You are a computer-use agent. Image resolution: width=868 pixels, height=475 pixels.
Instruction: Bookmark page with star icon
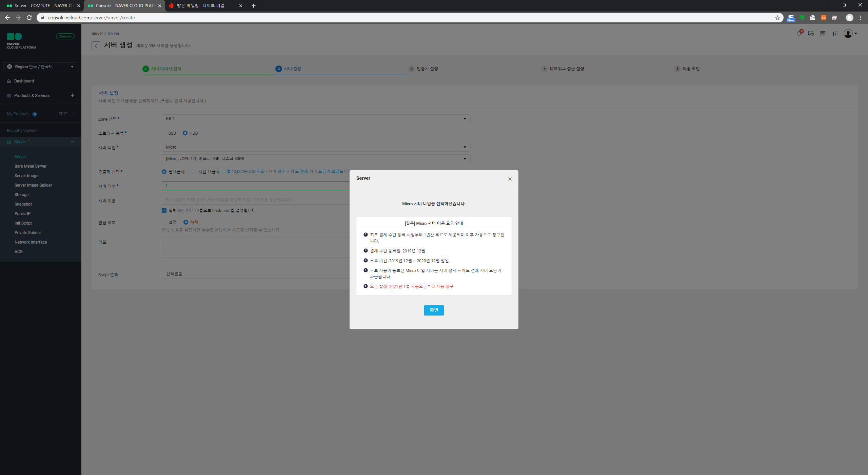(x=777, y=18)
